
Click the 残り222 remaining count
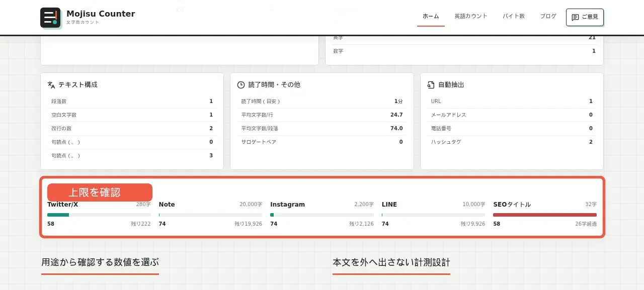pos(141,224)
